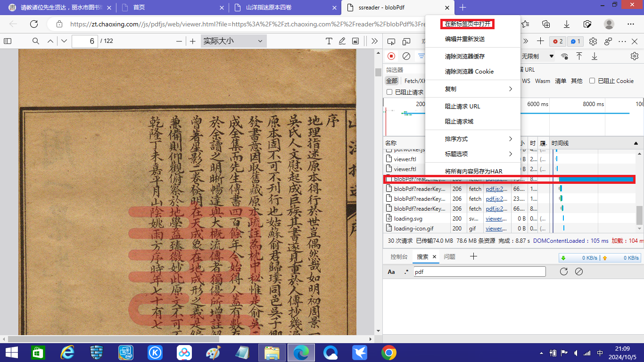The width and height of the screenshot is (644, 362).
Task: Filter requests by Wasm type
Action: pyautogui.click(x=543, y=81)
